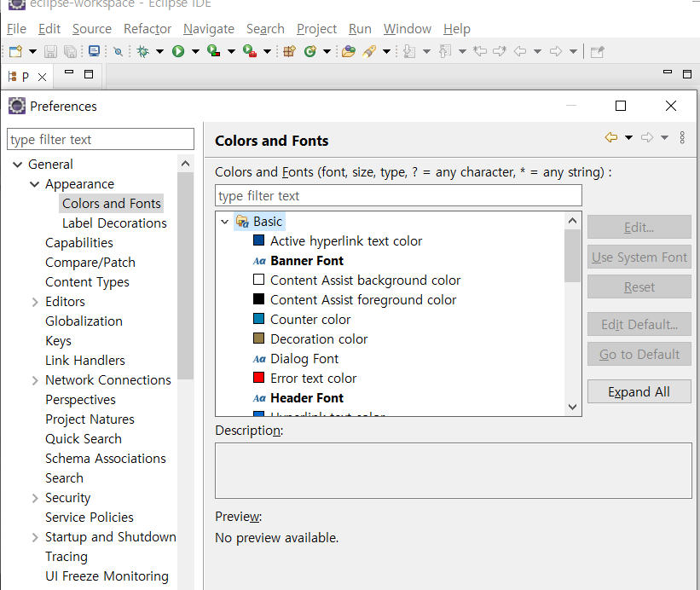
Task: Open the Run dropdown arrow
Action: (195, 51)
